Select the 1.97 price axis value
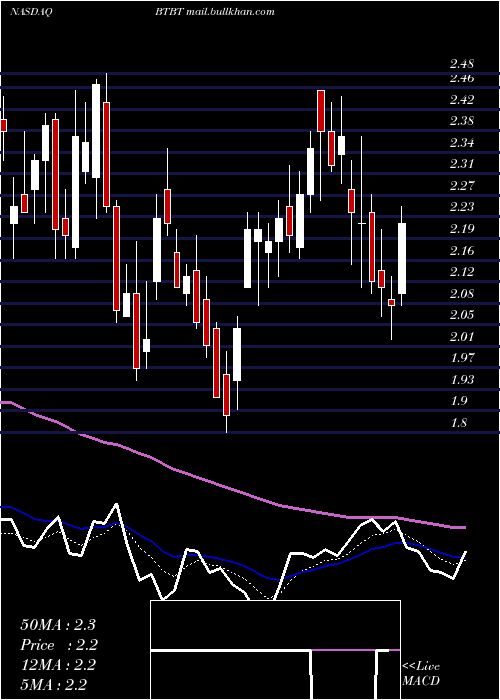This screenshot has height=700, width=500. [461, 358]
